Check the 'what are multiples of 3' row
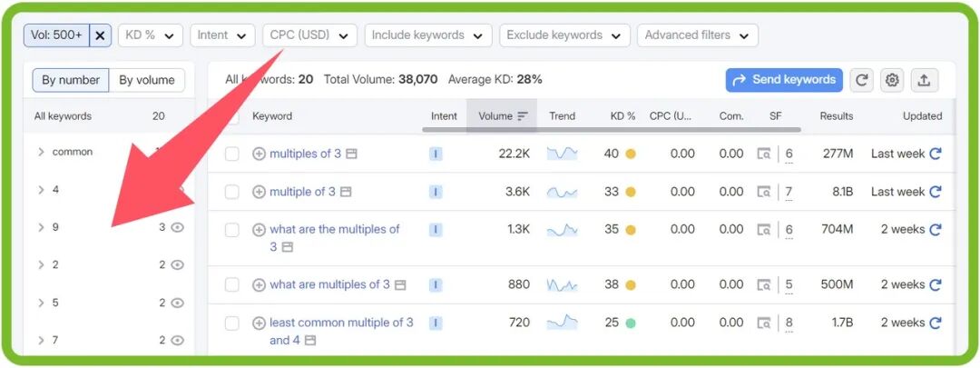980x368 pixels. point(232,285)
